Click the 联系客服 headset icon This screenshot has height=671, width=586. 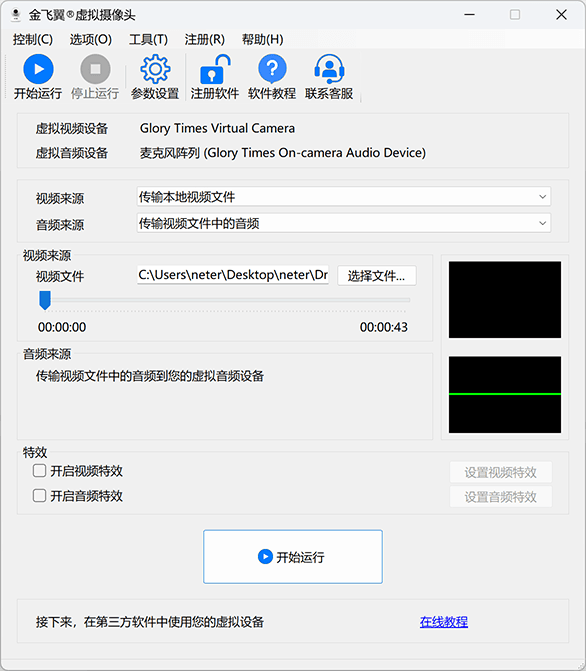329,69
